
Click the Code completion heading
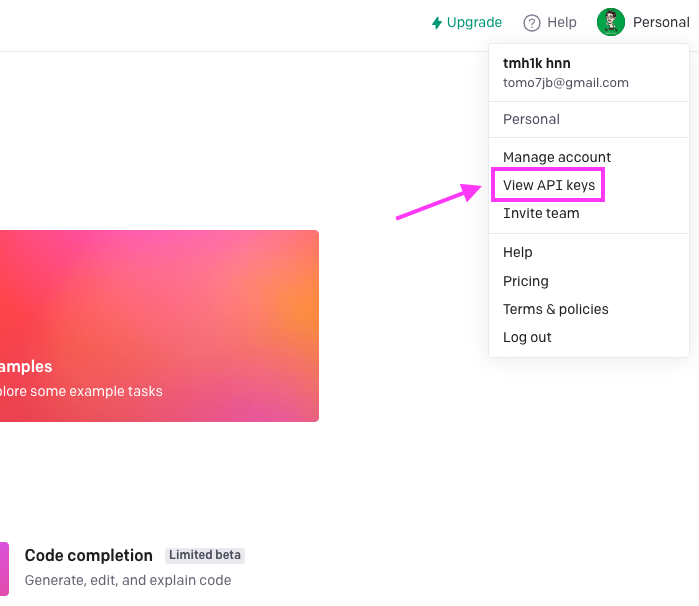click(89, 555)
